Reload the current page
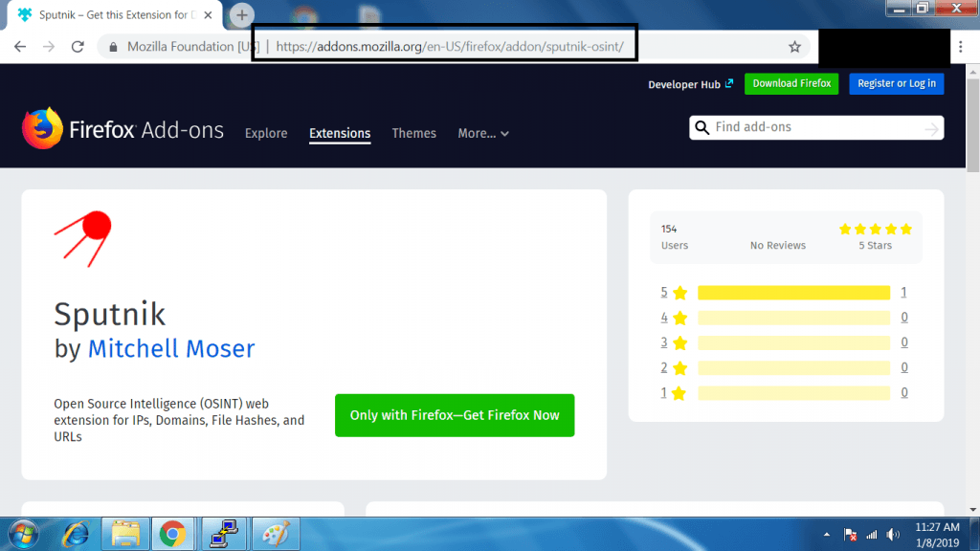Image resolution: width=980 pixels, height=551 pixels. tap(78, 47)
